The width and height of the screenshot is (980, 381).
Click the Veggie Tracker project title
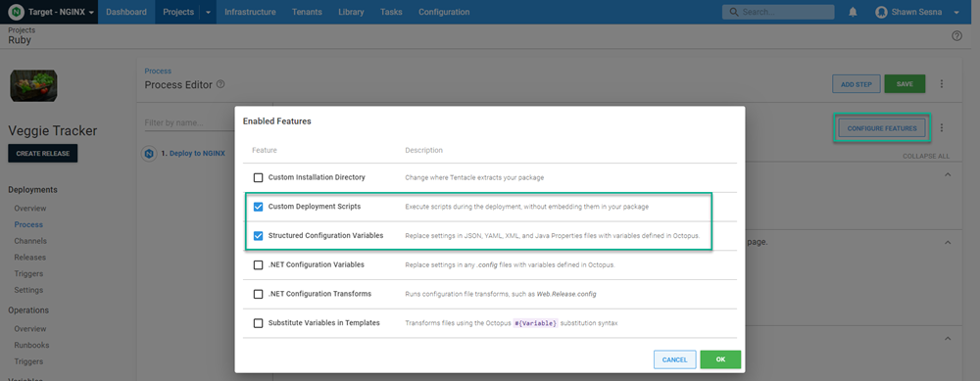click(53, 130)
